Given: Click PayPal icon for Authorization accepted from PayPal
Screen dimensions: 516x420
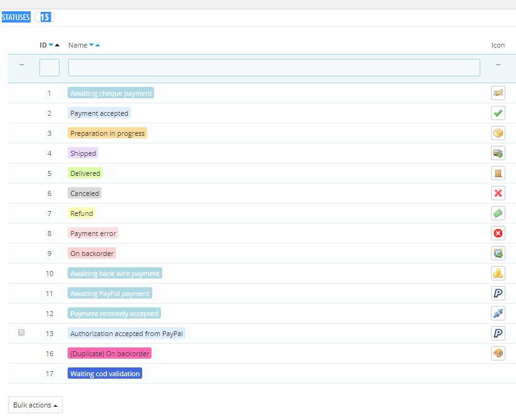Looking at the screenshot, I should point(498,334).
